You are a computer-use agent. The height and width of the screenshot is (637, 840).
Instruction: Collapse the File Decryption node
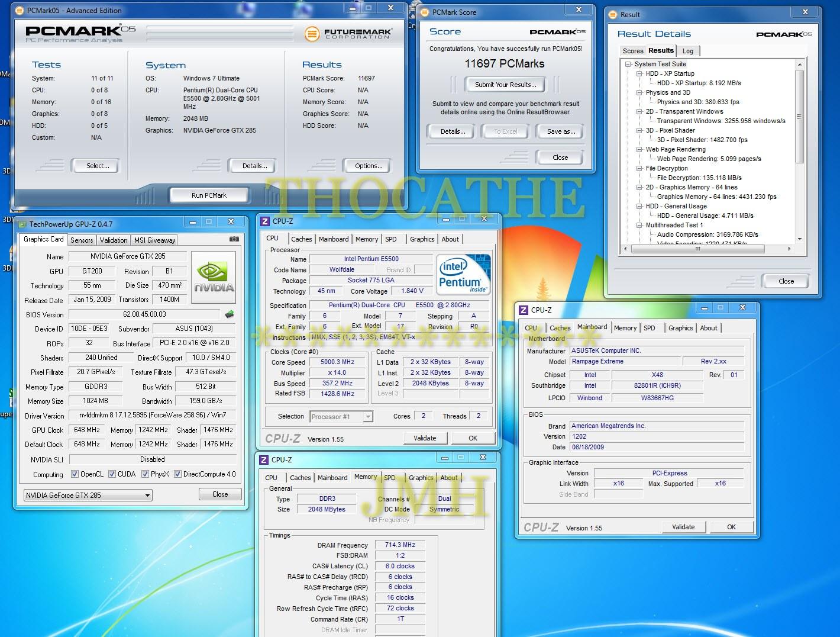pos(639,168)
